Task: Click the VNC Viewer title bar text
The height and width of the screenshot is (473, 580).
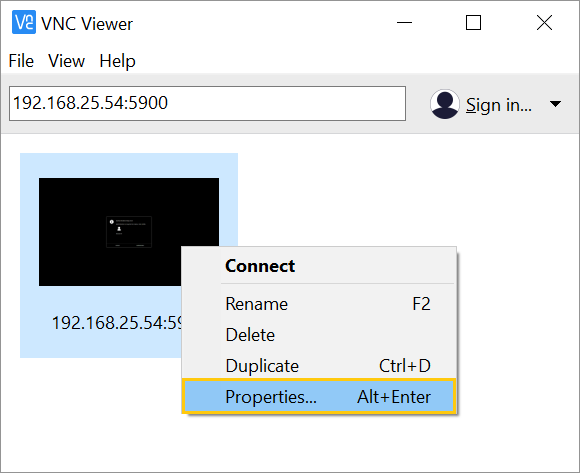Action: pyautogui.click(x=87, y=24)
